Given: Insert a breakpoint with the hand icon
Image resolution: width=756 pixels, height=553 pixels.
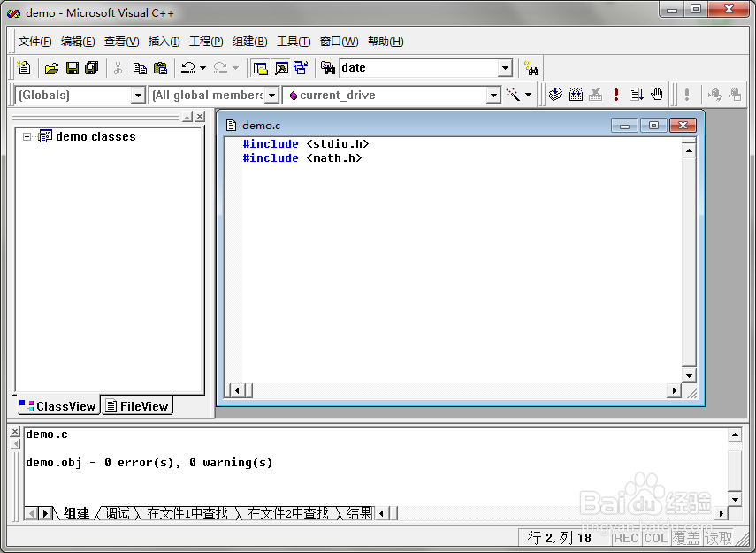Looking at the screenshot, I should (x=657, y=95).
